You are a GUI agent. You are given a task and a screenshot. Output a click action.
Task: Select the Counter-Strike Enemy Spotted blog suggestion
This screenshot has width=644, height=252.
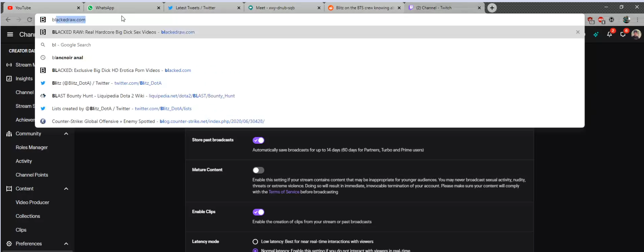(310, 121)
